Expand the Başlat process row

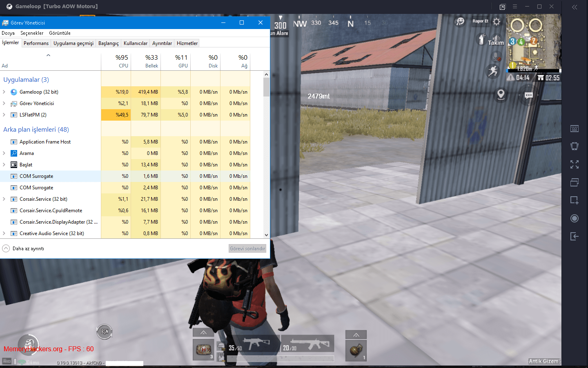[4, 165]
